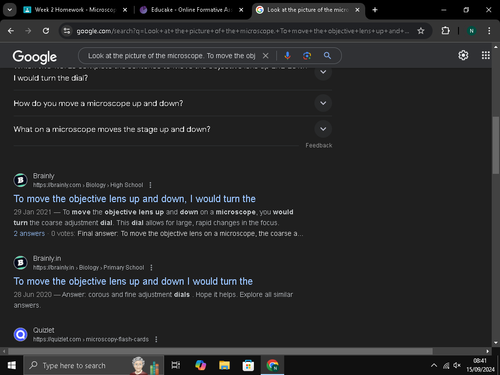Click the google.com address bar URL

point(243,31)
